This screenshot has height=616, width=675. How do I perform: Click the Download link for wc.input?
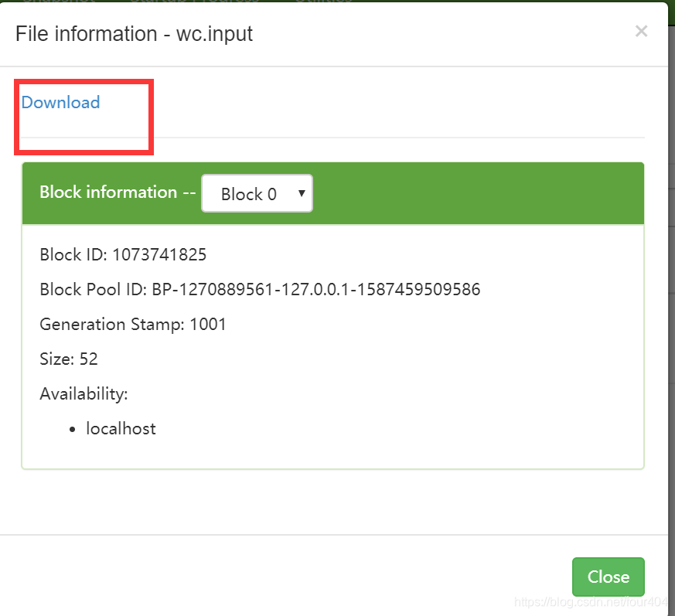pyautogui.click(x=61, y=103)
